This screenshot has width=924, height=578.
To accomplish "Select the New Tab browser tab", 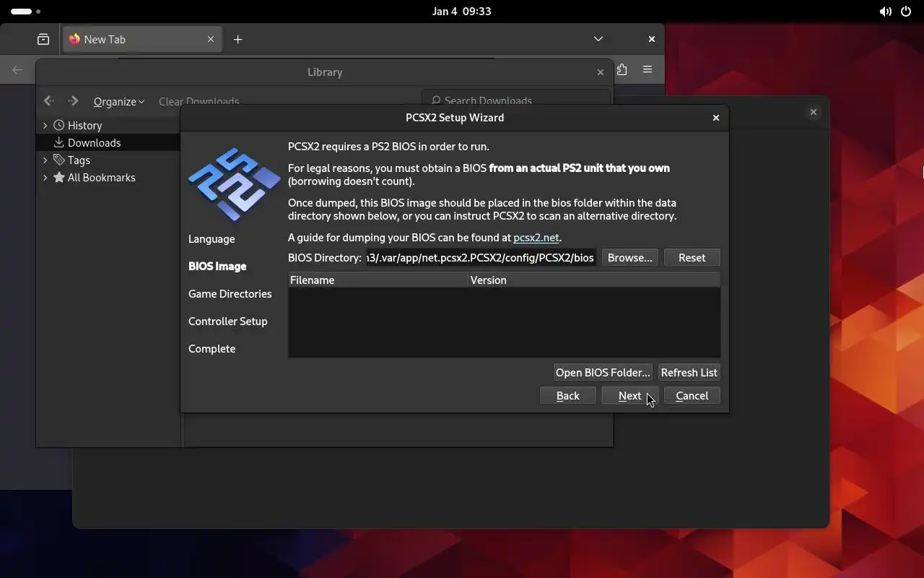I will [x=141, y=39].
